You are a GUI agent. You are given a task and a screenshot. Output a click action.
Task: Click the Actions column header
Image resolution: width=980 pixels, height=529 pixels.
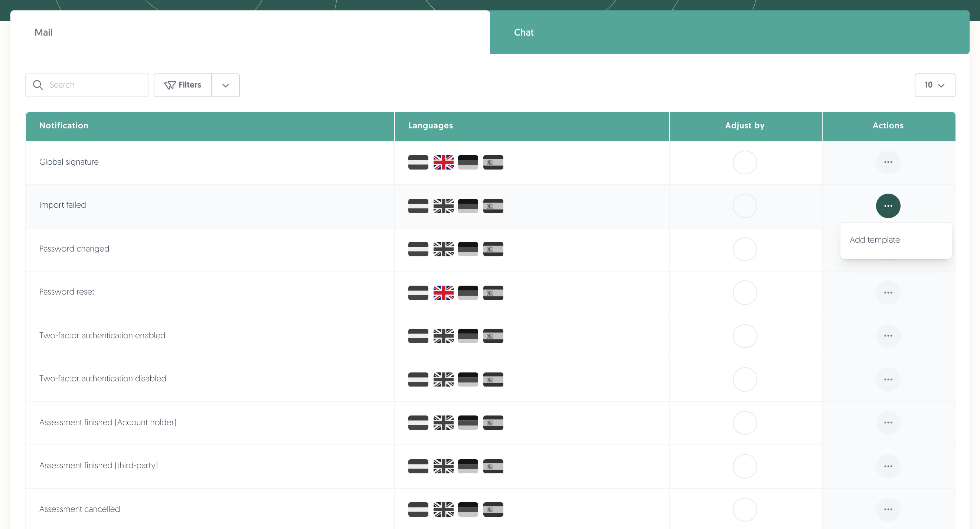[x=888, y=125]
